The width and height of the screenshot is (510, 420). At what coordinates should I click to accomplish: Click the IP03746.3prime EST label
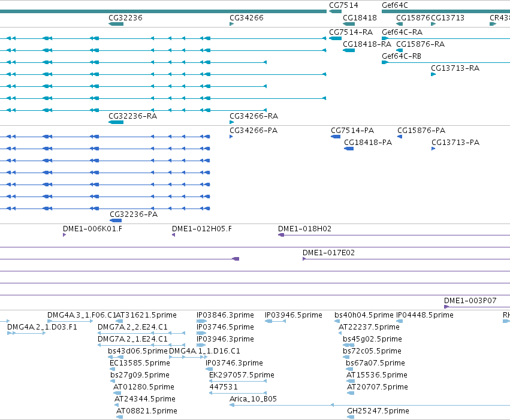click(234, 363)
